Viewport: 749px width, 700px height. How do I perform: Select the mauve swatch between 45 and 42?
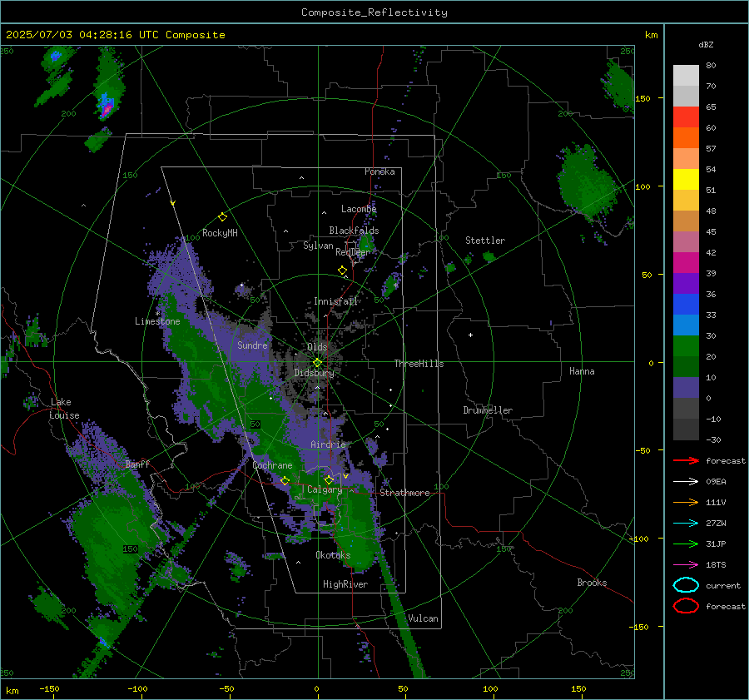pyautogui.click(x=686, y=242)
